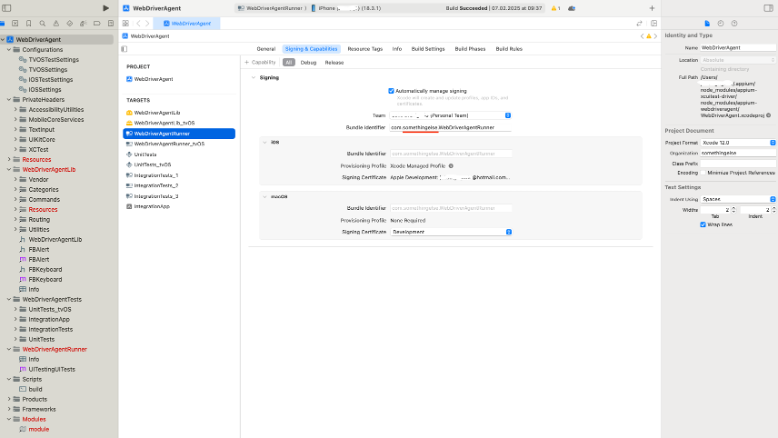Open the bookmark navigator
778x438 pixels.
point(29,23)
